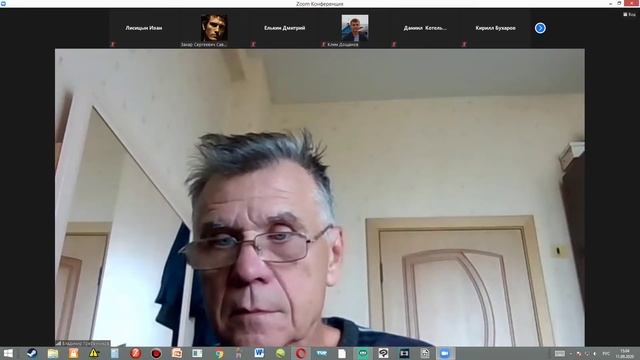Click the main speaker video area
The height and width of the screenshot is (360, 640).
(320, 198)
